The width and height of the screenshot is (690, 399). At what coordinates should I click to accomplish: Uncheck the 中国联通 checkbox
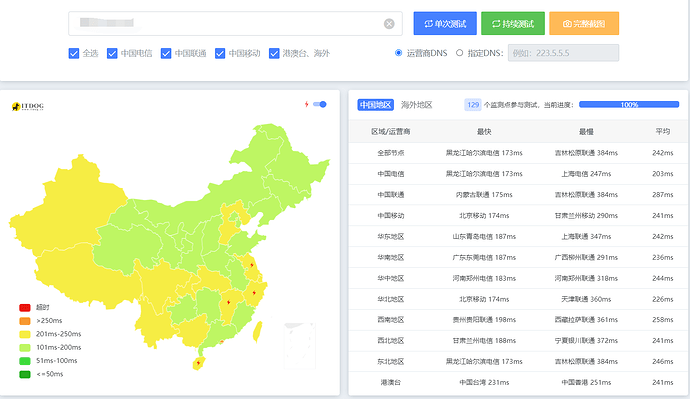(166, 53)
